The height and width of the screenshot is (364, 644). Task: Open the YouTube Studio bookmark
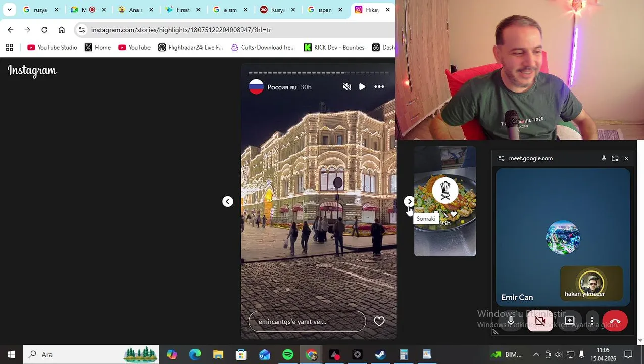click(53, 48)
